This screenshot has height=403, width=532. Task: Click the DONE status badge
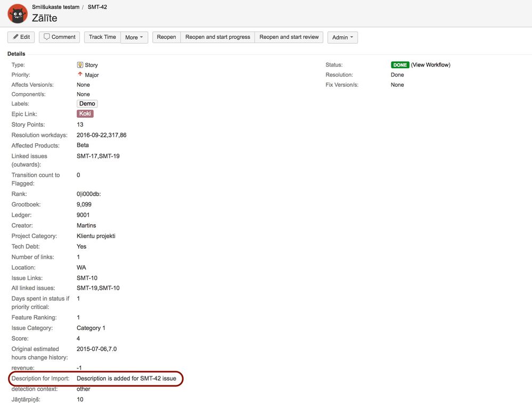[400, 65]
